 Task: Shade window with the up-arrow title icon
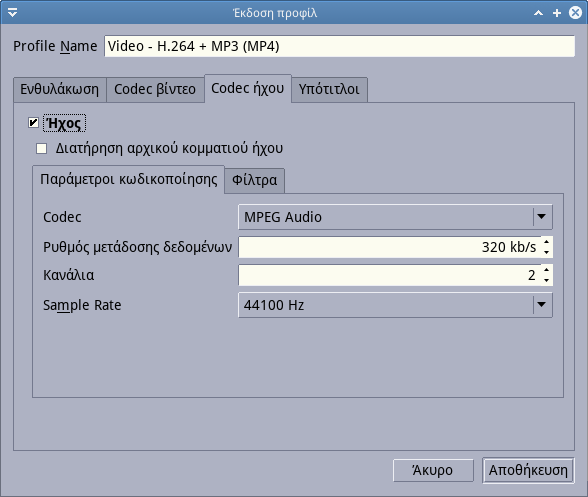(x=538, y=13)
